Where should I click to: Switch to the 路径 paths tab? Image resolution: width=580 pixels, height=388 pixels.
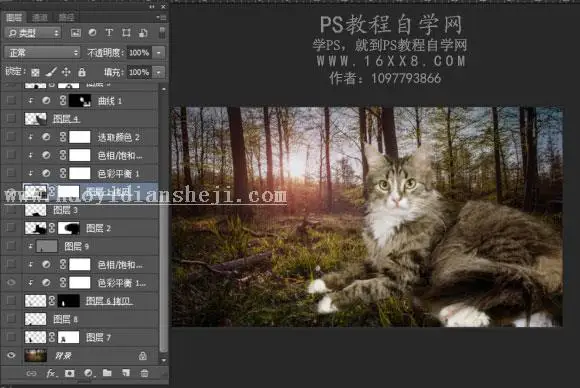66,17
